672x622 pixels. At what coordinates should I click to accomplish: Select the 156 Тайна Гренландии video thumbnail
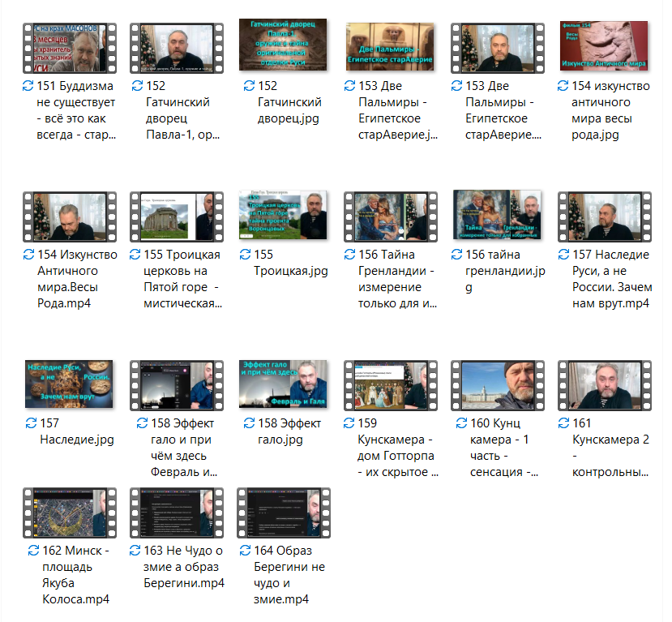point(391,217)
